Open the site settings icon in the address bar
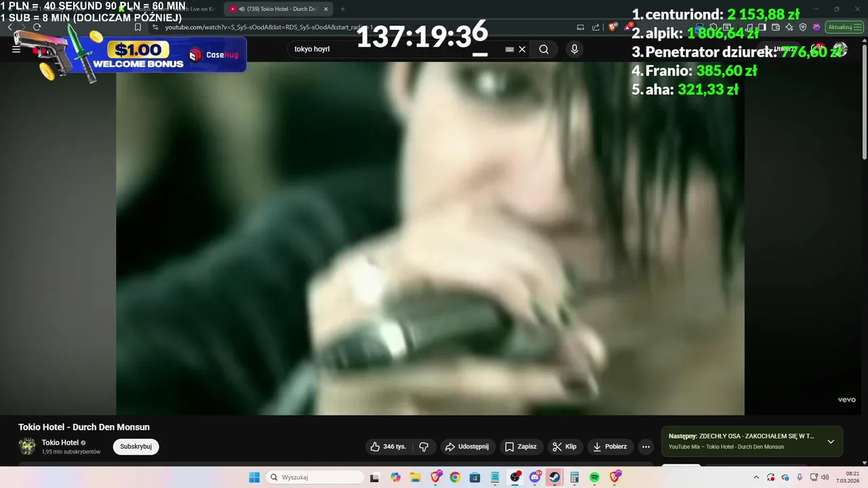Viewport: 868px width, 488px height. click(x=155, y=27)
